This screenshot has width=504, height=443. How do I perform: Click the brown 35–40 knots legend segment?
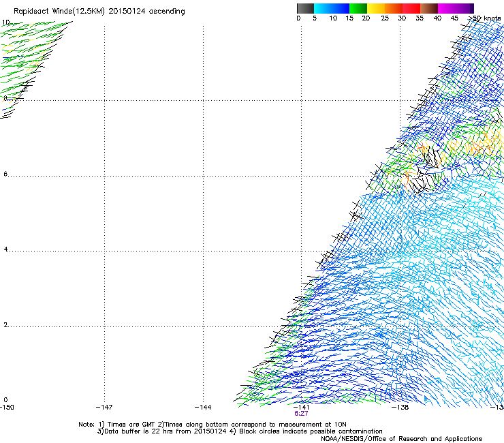pyautogui.click(x=429, y=8)
